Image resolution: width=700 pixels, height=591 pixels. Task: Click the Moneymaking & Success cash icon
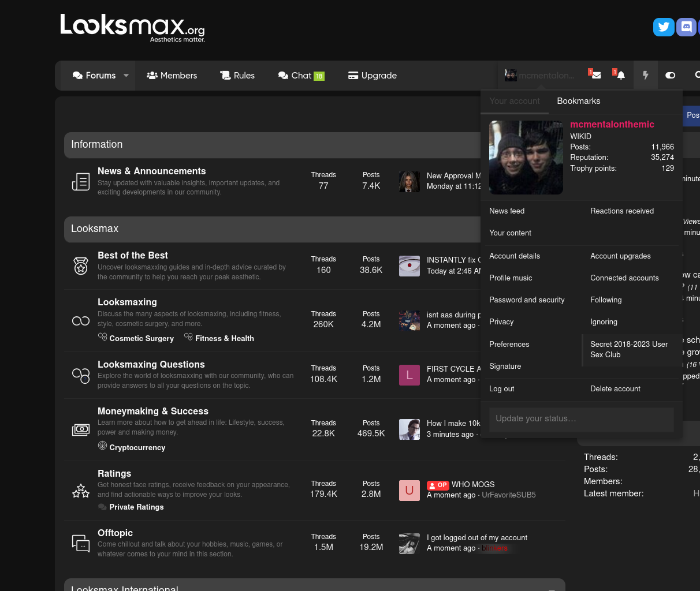click(81, 429)
